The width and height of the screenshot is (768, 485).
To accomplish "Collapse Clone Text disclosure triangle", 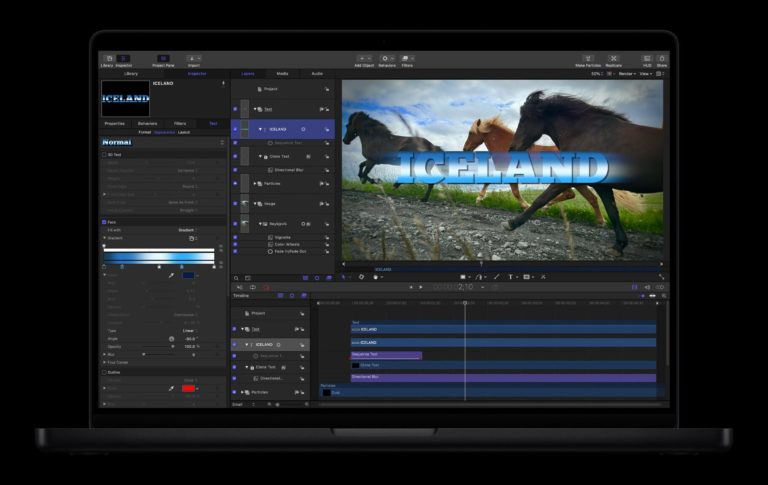I will [260, 157].
